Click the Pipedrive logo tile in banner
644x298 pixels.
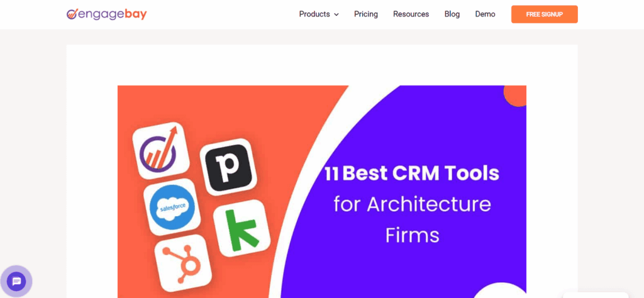tap(228, 167)
